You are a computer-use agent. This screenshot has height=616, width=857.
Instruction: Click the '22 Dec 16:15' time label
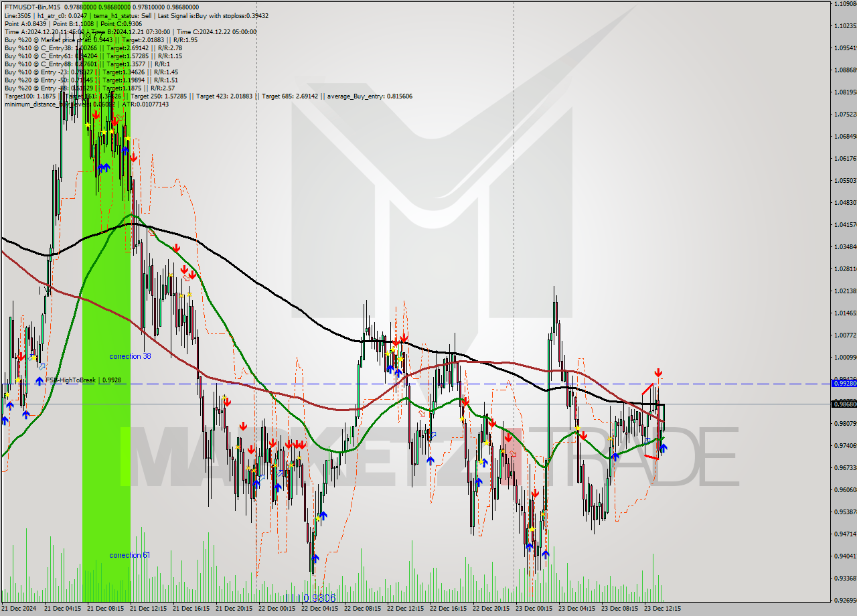point(448,609)
